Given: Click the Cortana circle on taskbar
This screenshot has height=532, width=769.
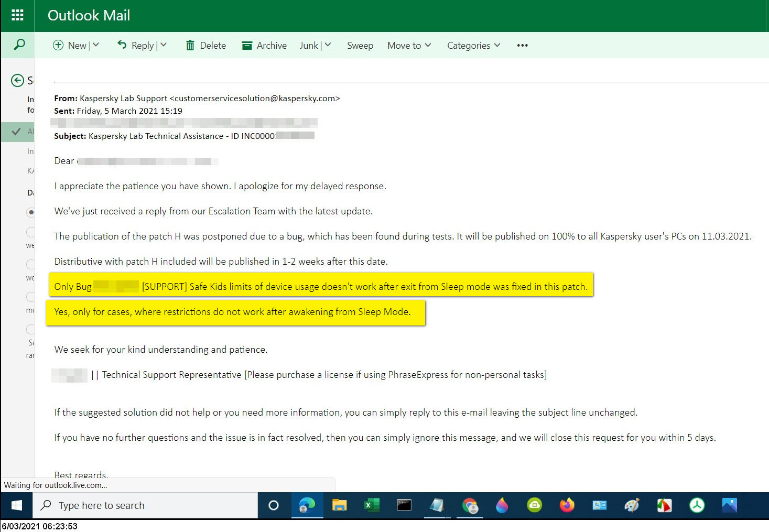Looking at the screenshot, I should pyautogui.click(x=273, y=505).
